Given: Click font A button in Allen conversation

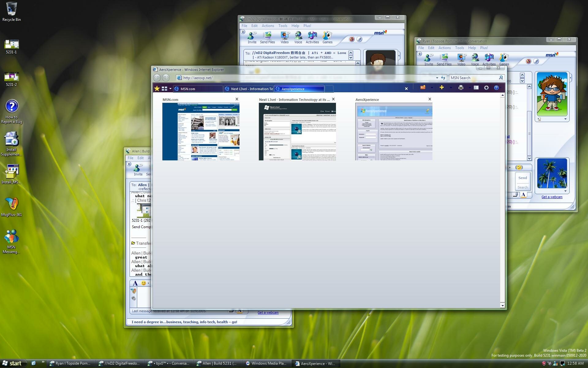Looking at the screenshot, I should [x=135, y=283].
